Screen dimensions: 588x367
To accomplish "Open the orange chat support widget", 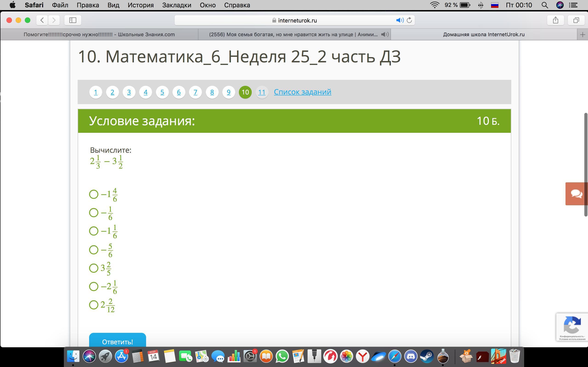I will 576,194.
